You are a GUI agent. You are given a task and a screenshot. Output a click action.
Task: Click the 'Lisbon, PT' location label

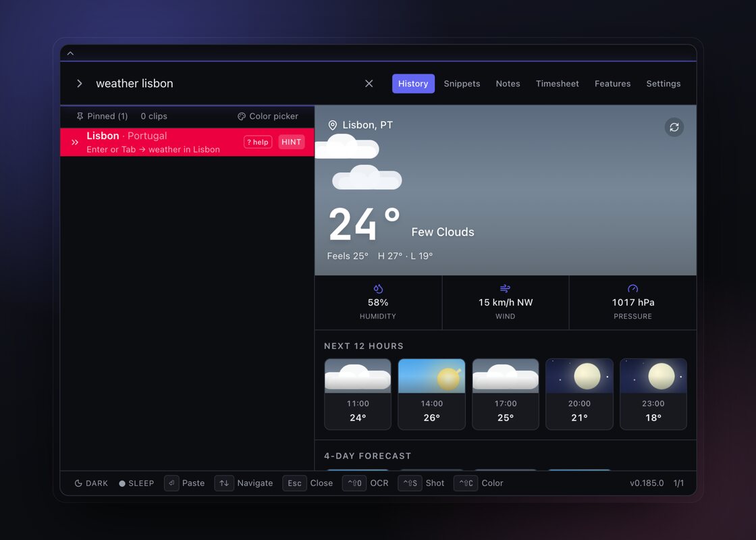(x=367, y=126)
